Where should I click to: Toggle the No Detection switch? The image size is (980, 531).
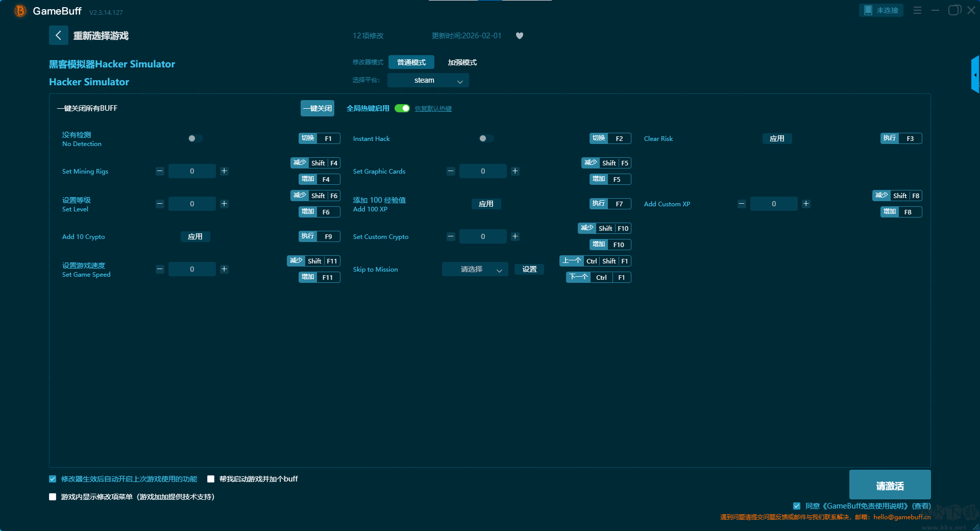pyautogui.click(x=195, y=138)
